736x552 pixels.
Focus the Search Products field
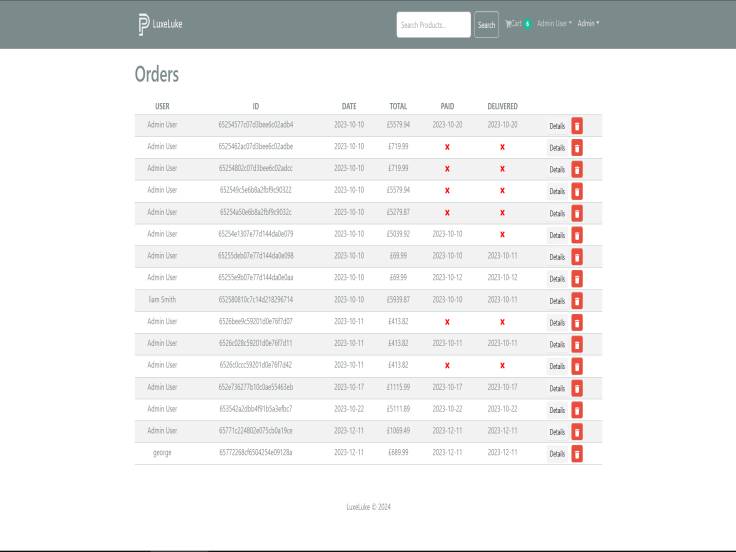(x=433, y=24)
